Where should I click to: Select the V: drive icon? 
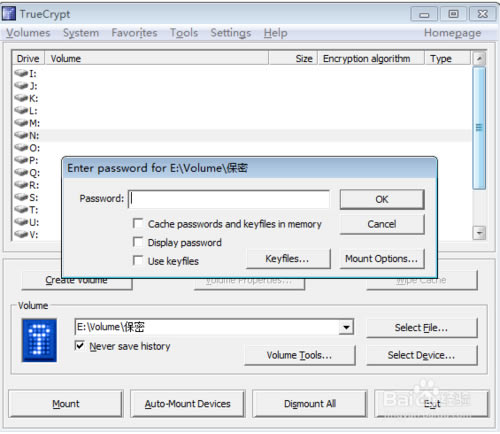pos(21,234)
